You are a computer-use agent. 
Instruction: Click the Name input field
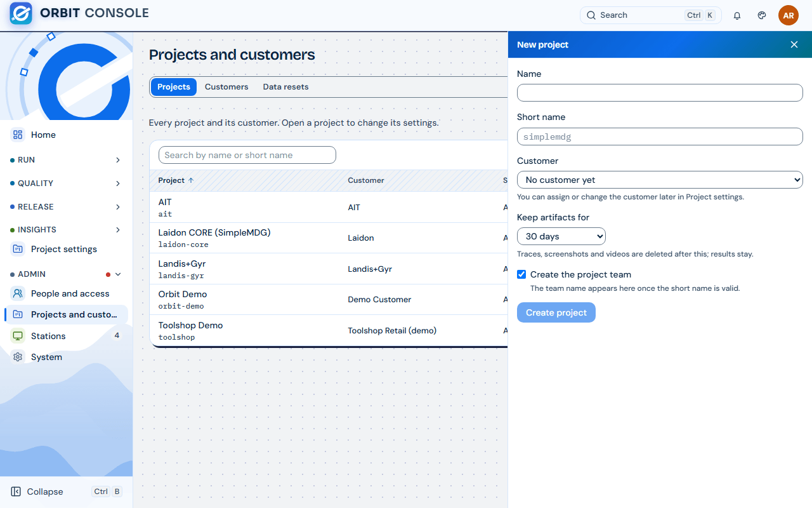pyautogui.click(x=660, y=93)
